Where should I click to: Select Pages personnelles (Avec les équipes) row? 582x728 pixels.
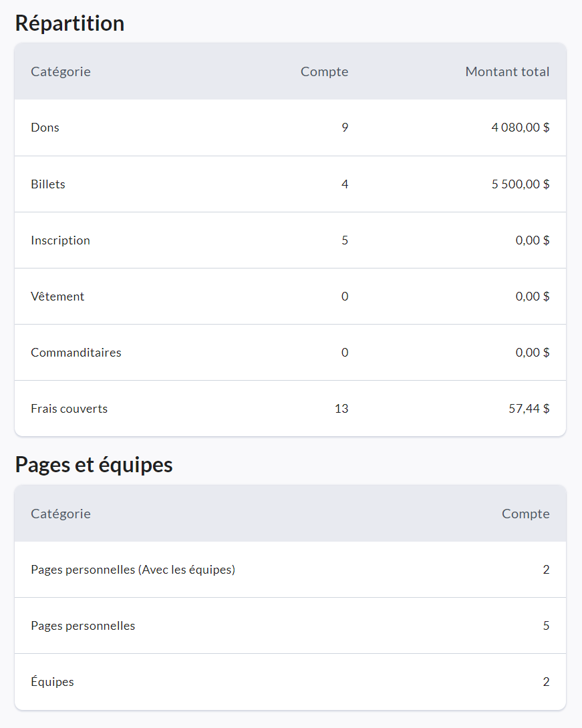[x=133, y=570]
